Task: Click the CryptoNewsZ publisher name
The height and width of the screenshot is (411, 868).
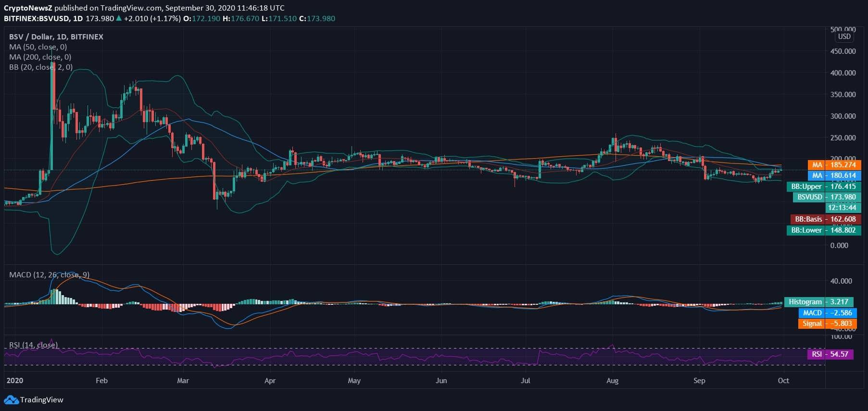Action: click(x=28, y=8)
